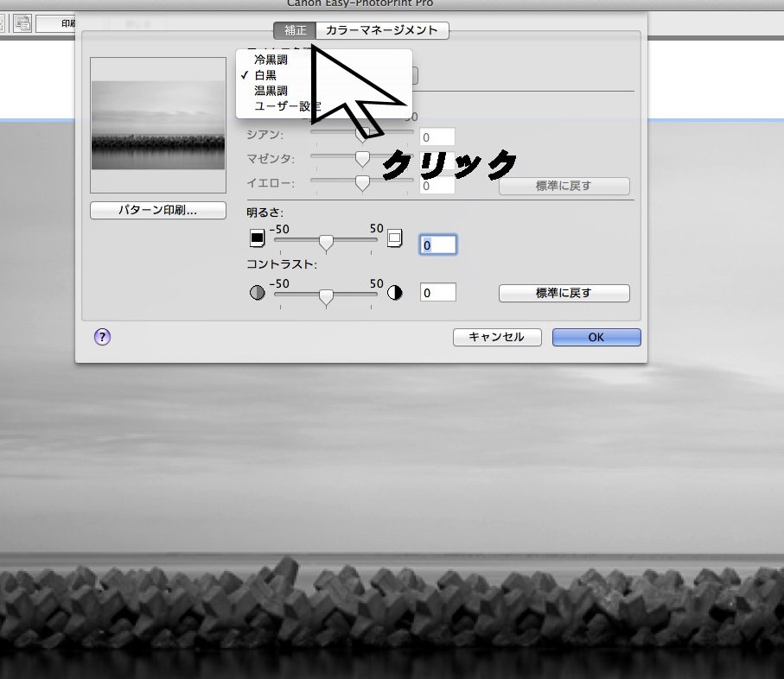The image size is (784, 679).
Task: Open the purple Help question mark button
Action: tap(102, 337)
